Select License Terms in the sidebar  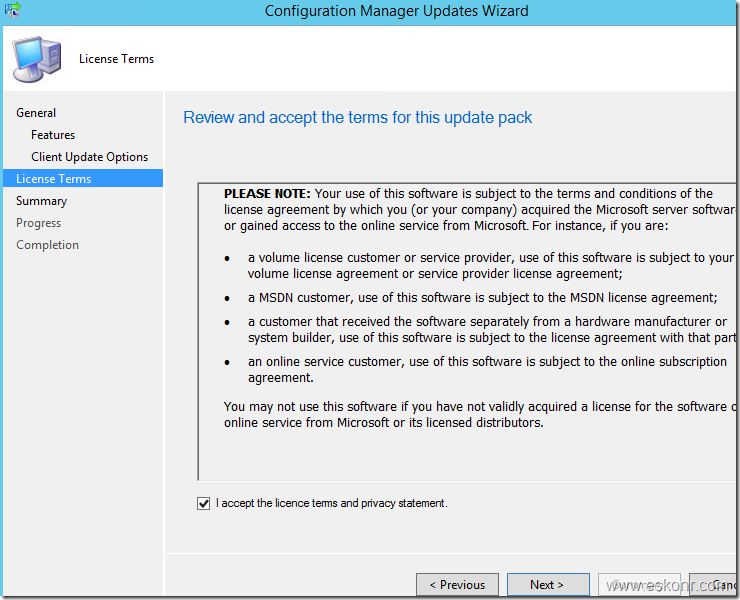pyautogui.click(x=54, y=179)
